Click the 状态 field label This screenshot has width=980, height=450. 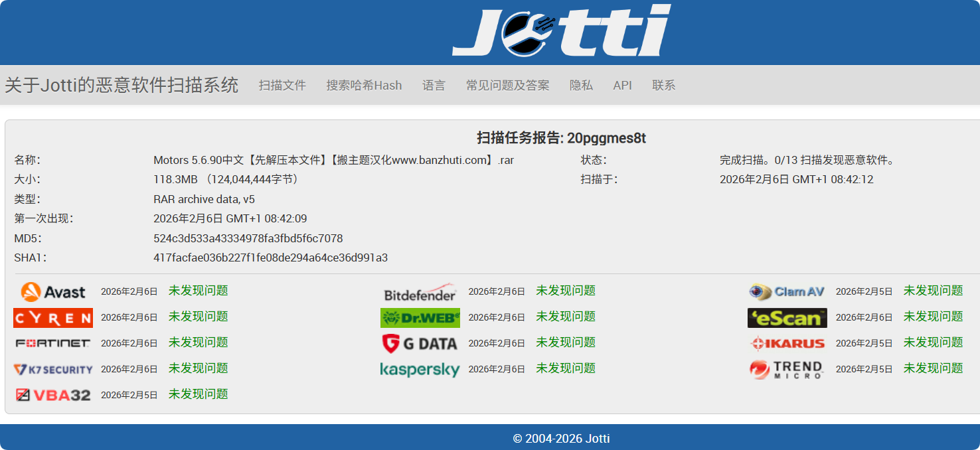[594, 160]
